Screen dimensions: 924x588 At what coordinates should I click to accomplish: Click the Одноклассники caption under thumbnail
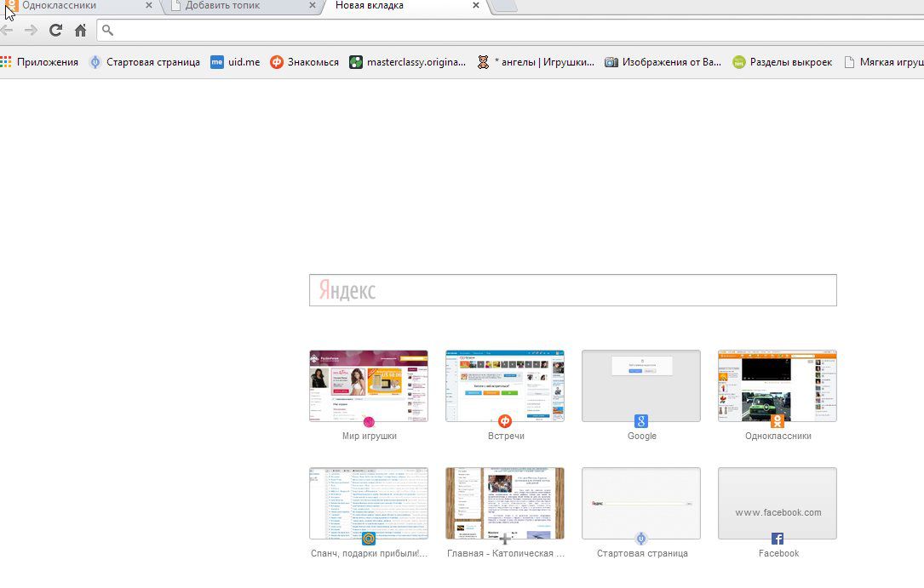(x=778, y=437)
